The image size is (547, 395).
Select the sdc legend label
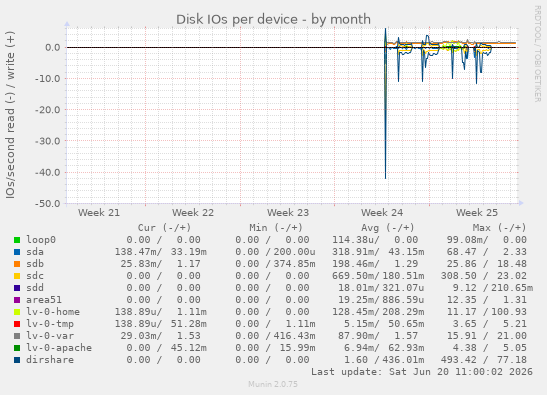coord(35,276)
